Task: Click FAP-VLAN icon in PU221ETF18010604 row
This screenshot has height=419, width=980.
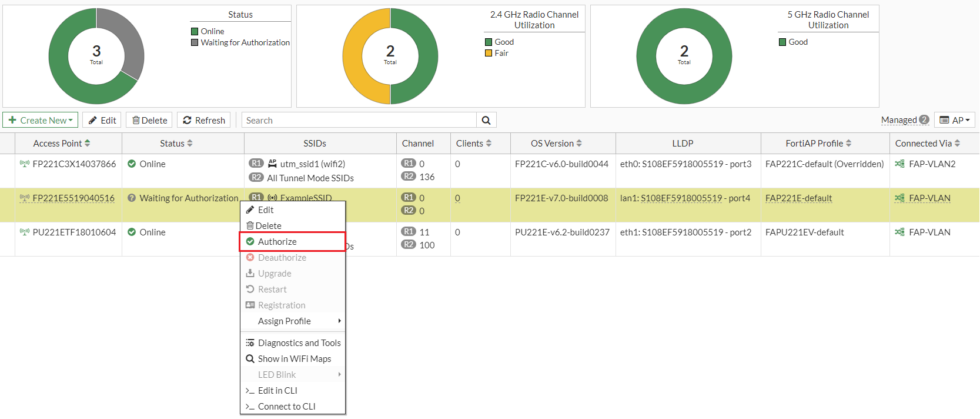Action: point(899,232)
